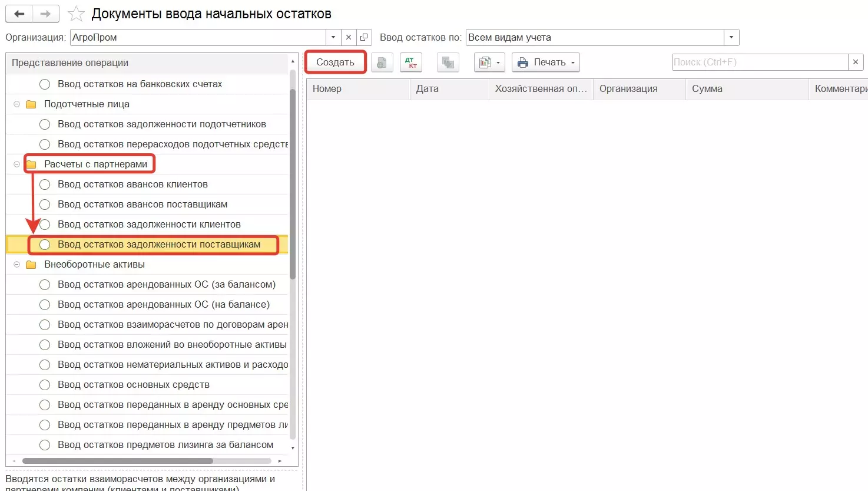
Task: Click the horizontal scrollbar's right arrow
Action: pyautogui.click(x=280, y=461)
